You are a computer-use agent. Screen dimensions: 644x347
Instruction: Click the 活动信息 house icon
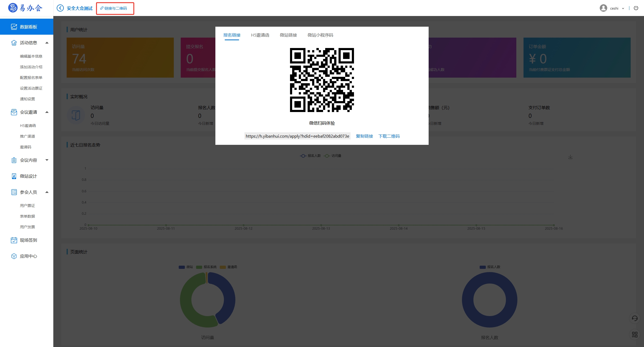[x=14, y=43]
